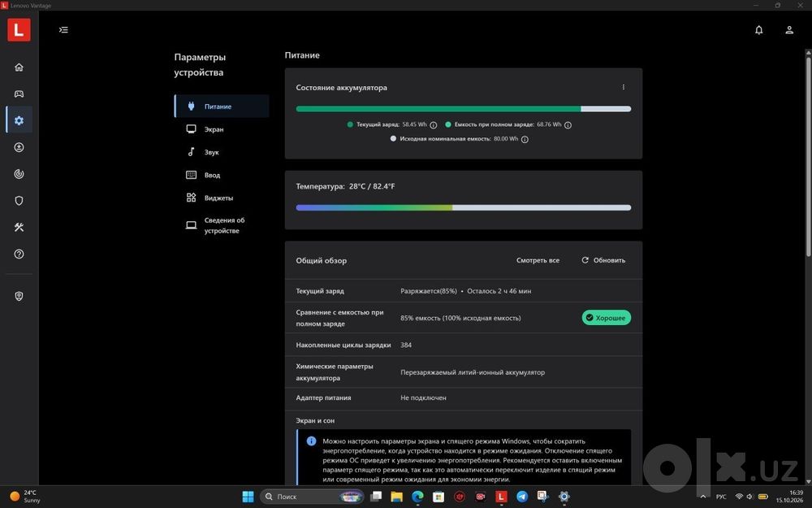812x508 pixels.
Task: Click the Состояние аккумулятора heading
Action: [x=341, y=88]
